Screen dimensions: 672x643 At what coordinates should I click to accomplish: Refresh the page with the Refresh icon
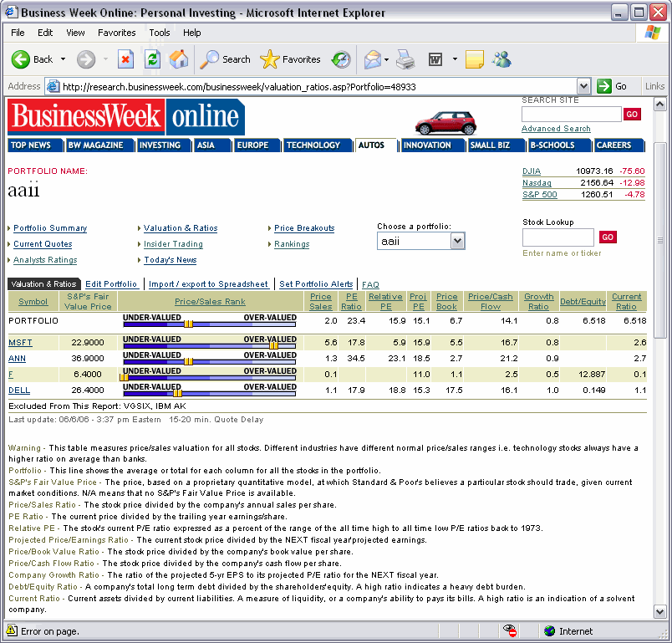pos(152,59)
